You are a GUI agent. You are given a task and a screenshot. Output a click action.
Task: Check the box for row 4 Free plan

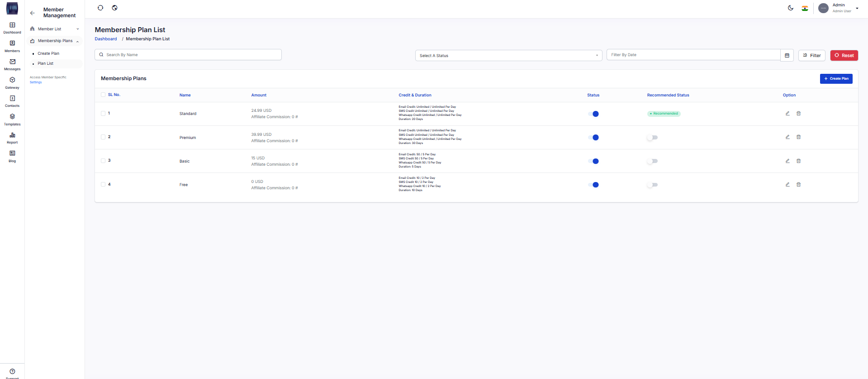pos(103,184)
